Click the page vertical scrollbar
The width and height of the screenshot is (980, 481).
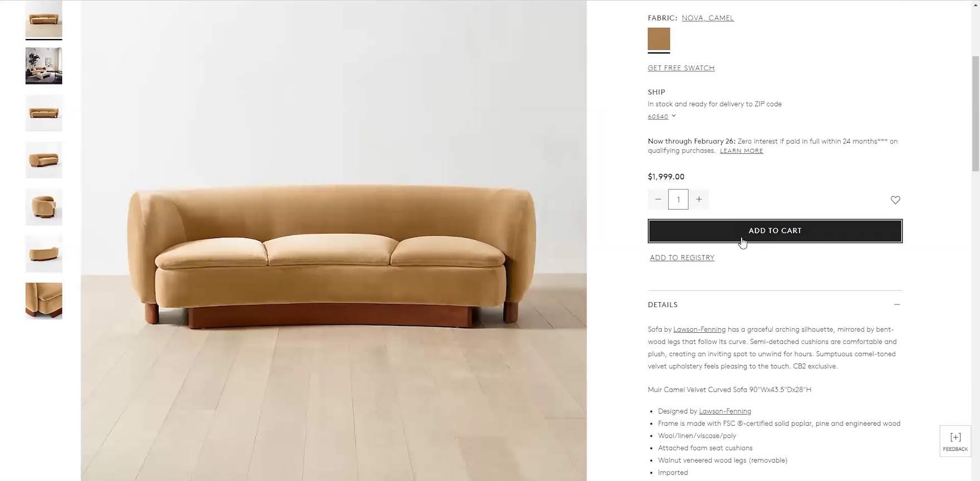(976, 114)
